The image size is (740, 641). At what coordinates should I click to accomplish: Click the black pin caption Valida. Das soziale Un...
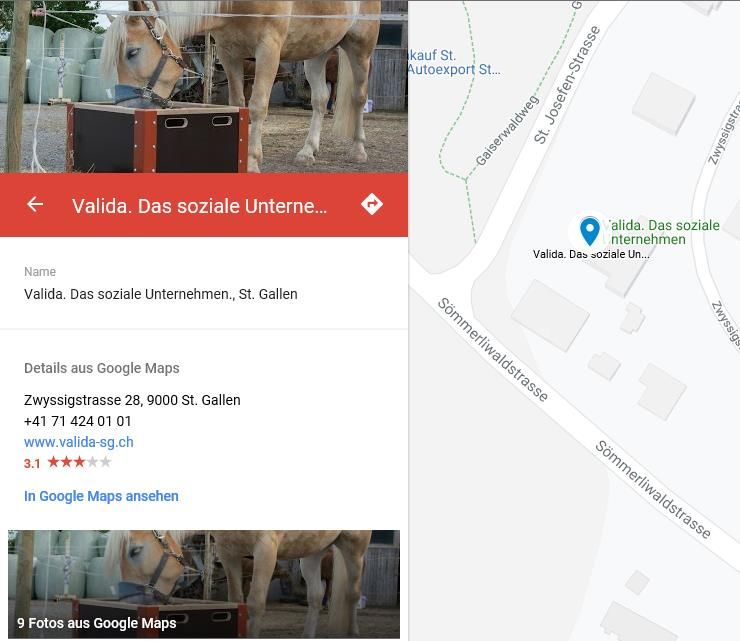[591, 254]
